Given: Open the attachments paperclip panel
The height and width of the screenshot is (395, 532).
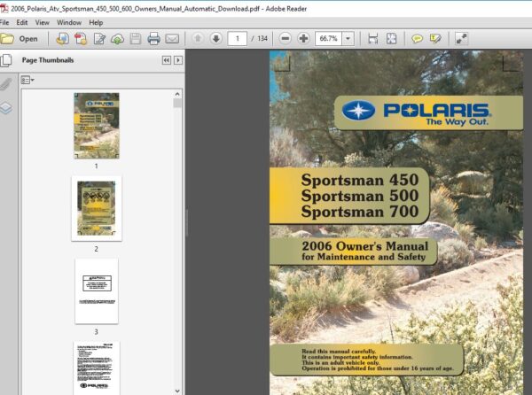Looking at the screenshot, I should [x=6, y=84].
